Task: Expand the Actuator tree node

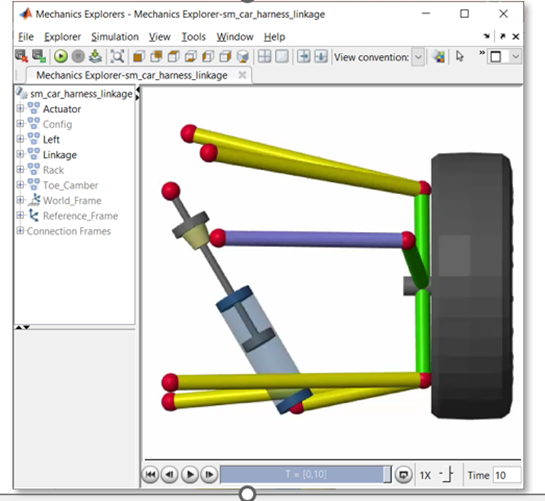Action: (x=20, y=108)
